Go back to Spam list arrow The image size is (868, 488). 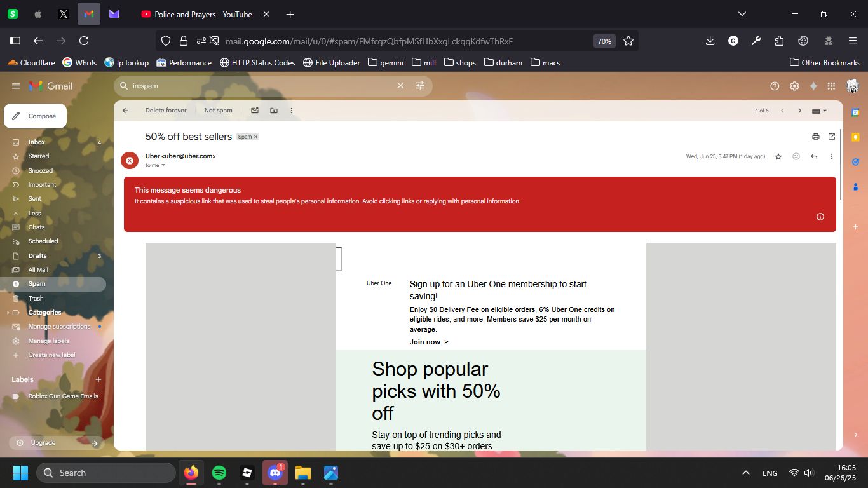[125, 111]
